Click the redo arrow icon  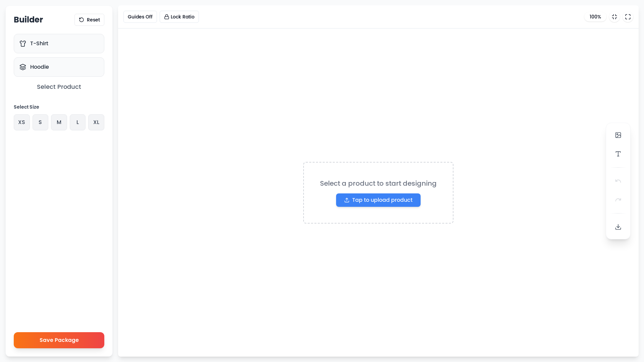click(618, 200)
